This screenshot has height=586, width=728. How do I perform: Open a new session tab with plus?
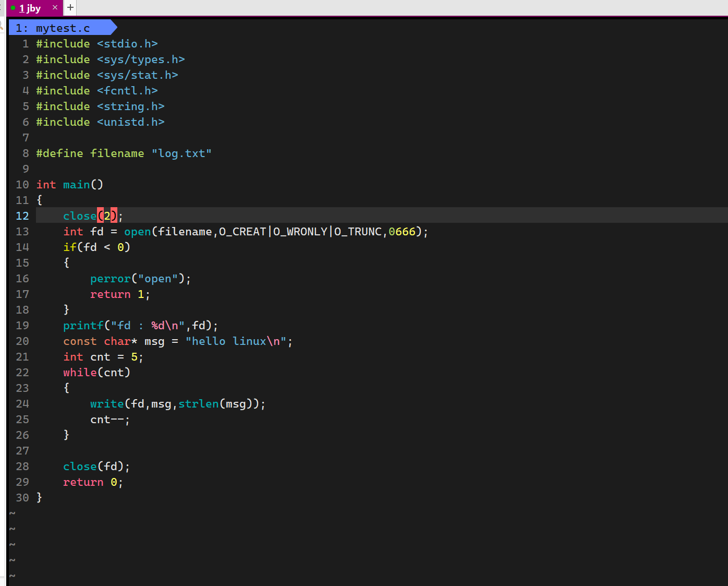(x=70, y=7)
